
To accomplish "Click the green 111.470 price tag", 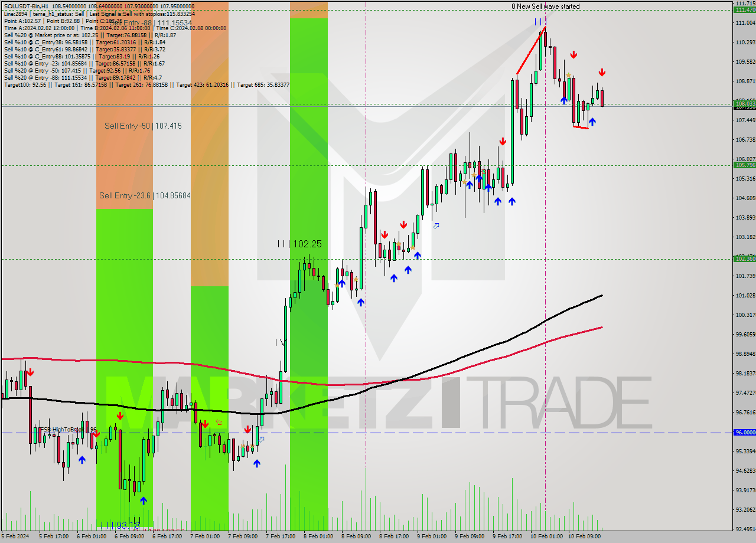I will point(744,9).
